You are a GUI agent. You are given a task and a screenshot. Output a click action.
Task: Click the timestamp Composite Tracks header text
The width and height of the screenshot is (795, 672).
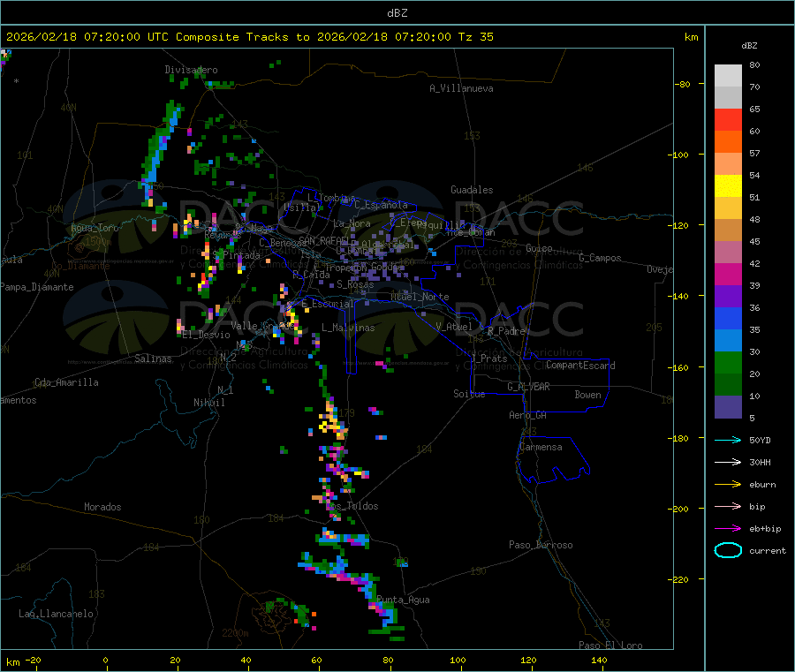pyautogui.click(x=249, y=37)
